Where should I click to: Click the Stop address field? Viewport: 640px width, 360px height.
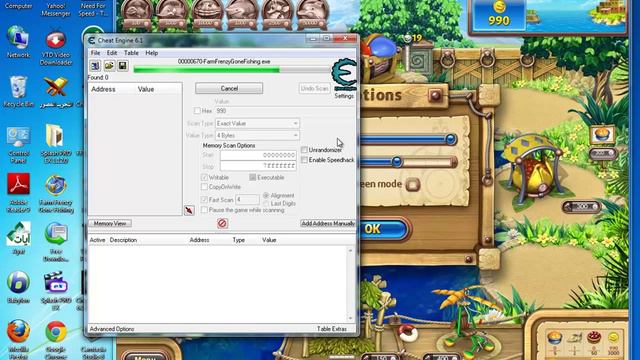pyautogui.click(x=258, y=166)
